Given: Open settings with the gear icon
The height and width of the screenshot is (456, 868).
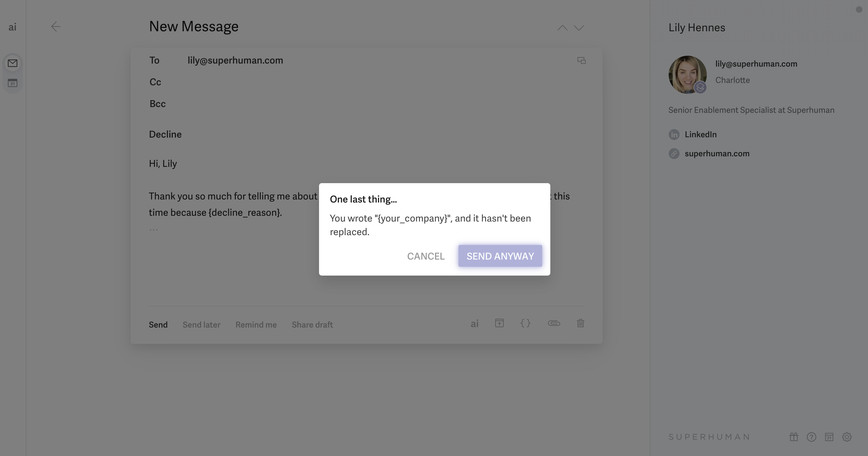Looking at the screenshot, I should pos(847,437).
